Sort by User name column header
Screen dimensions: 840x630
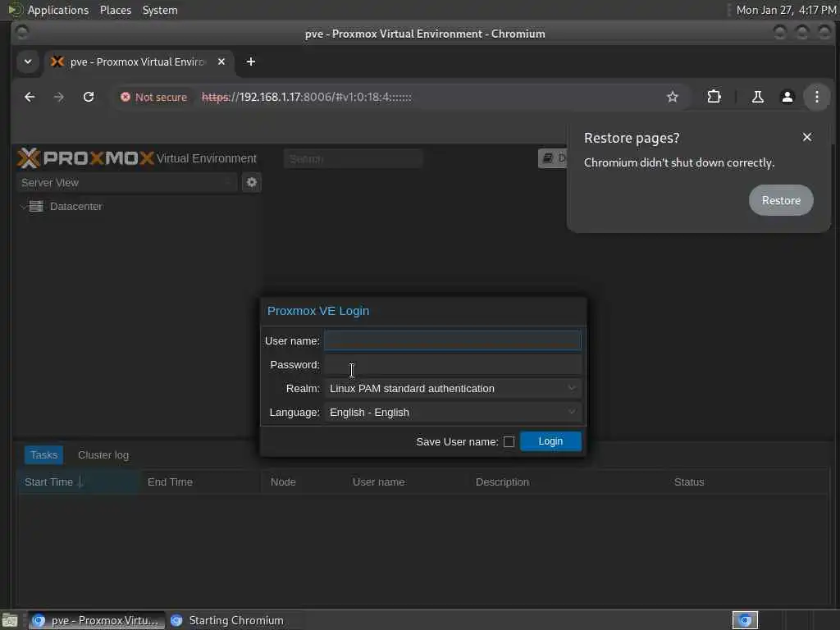coord(407,482)
